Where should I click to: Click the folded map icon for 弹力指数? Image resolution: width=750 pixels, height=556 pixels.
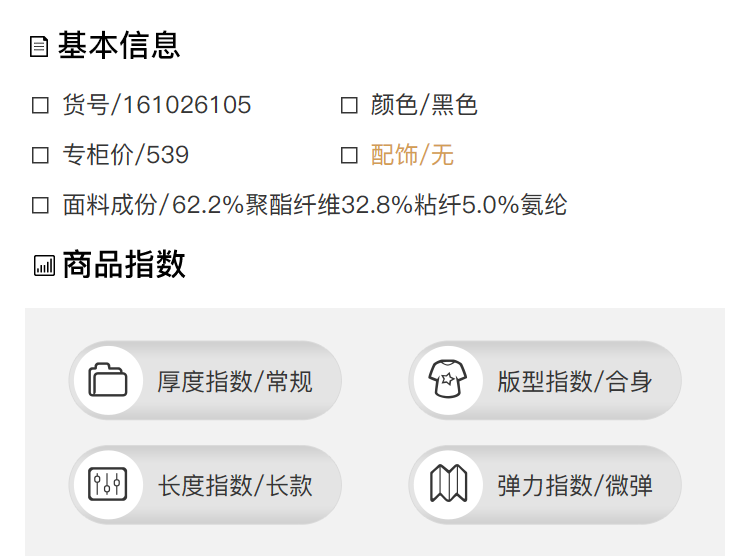coord(448,485)
